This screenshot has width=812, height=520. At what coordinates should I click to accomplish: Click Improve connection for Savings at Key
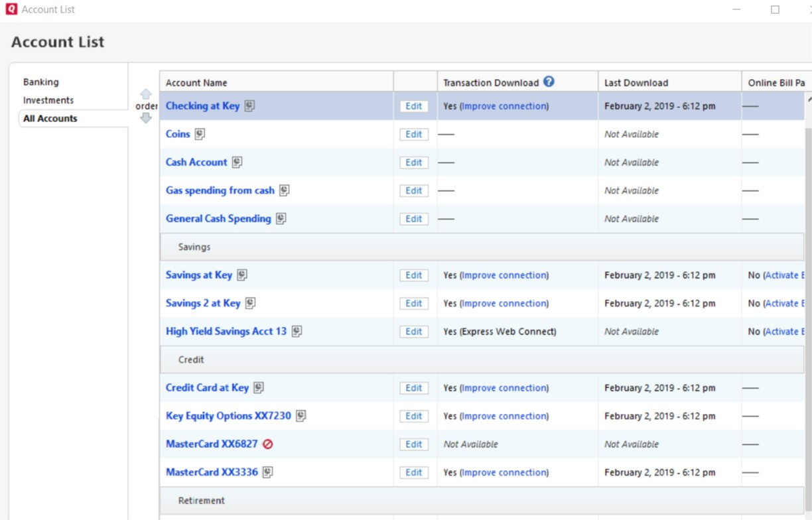pos(504,275)
